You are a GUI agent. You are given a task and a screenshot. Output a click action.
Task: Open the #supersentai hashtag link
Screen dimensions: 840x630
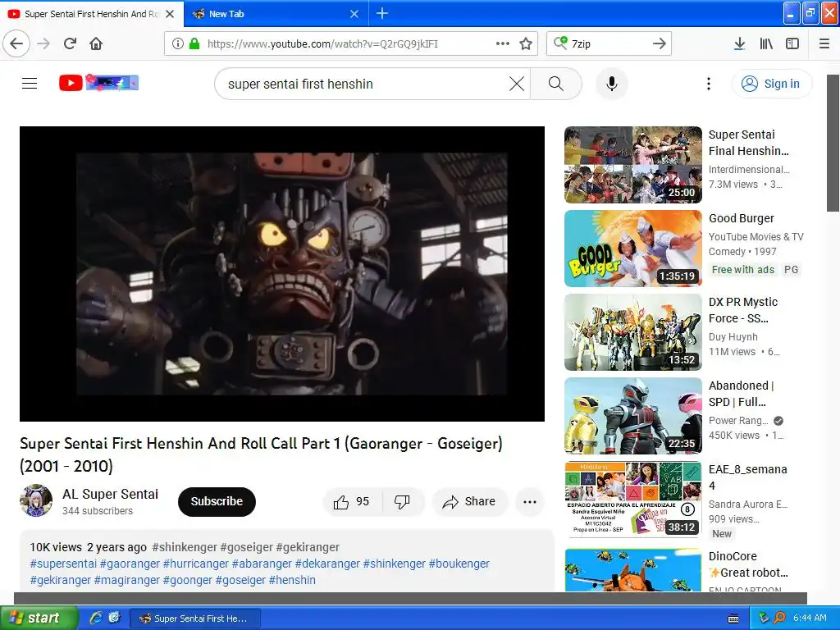coord(63,564)
